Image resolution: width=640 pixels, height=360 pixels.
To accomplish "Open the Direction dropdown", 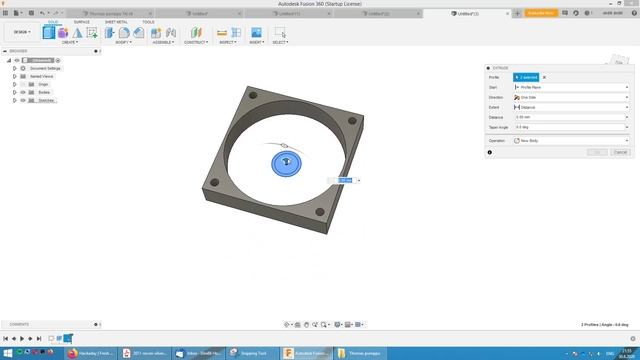I will 571,98.
